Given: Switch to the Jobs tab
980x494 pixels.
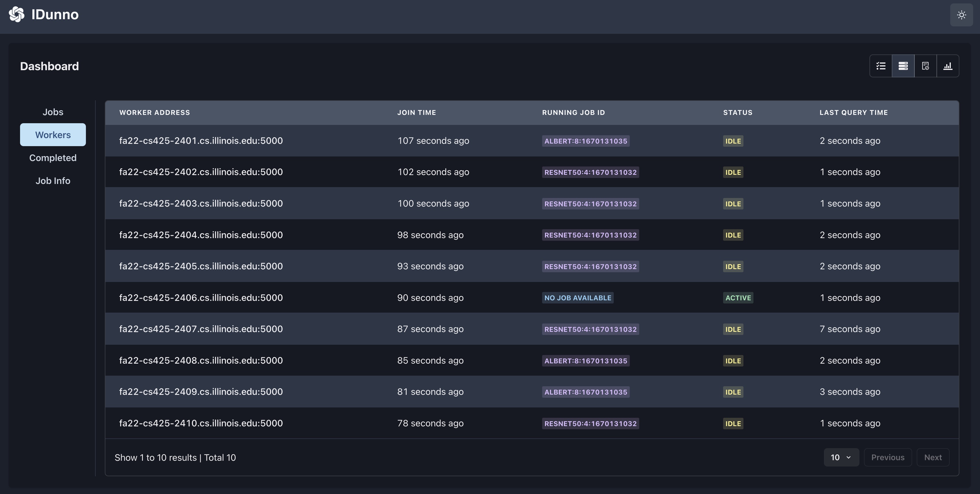Looking at the screenshot, I should coord(53,112).
